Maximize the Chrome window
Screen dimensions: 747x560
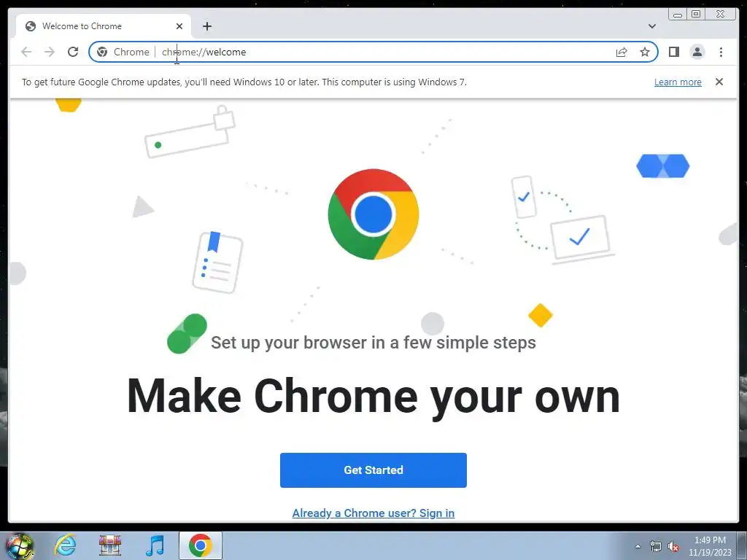[x=695, y=15]
